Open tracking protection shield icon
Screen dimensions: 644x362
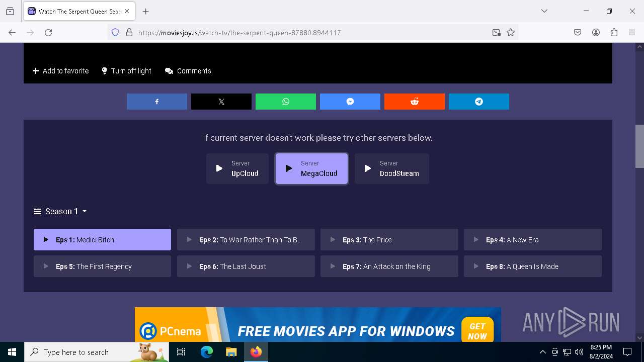[x=115, y=32]
